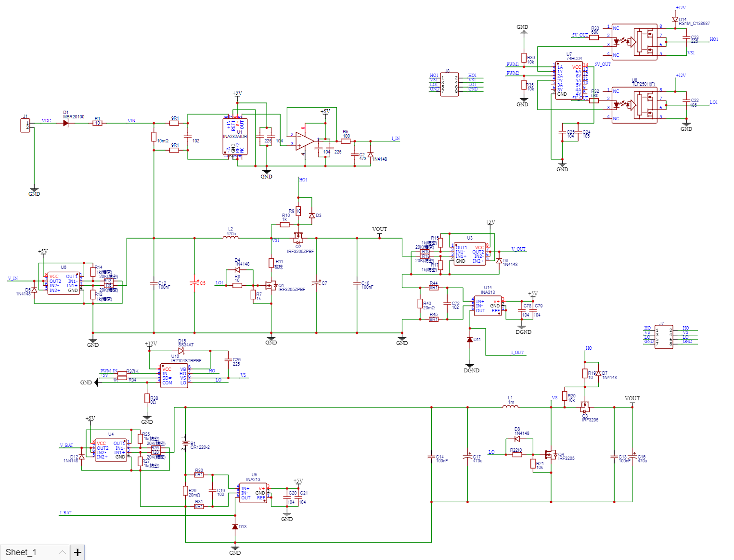
Task: Expand the Sheet_1 tab chevron
Action: click(x=63, y=552)
